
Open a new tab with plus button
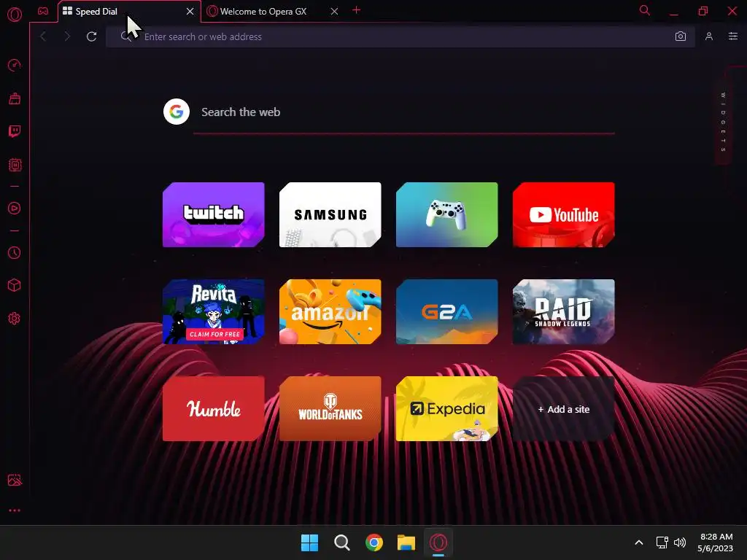[x=356, y=10]
